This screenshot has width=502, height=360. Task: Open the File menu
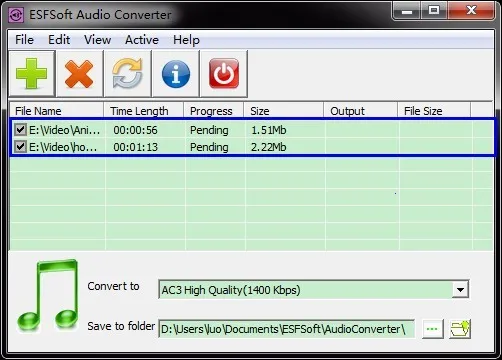pos(24,40)
